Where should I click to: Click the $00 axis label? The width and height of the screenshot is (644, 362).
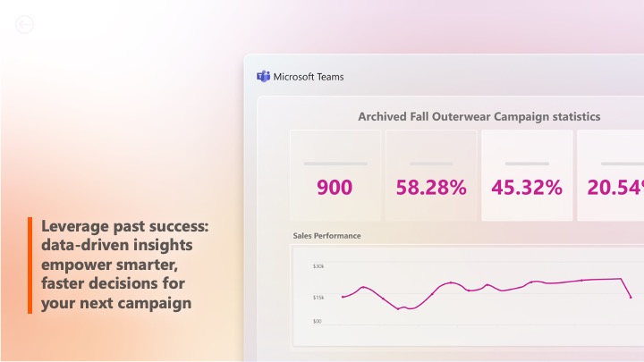pos(317,322)
